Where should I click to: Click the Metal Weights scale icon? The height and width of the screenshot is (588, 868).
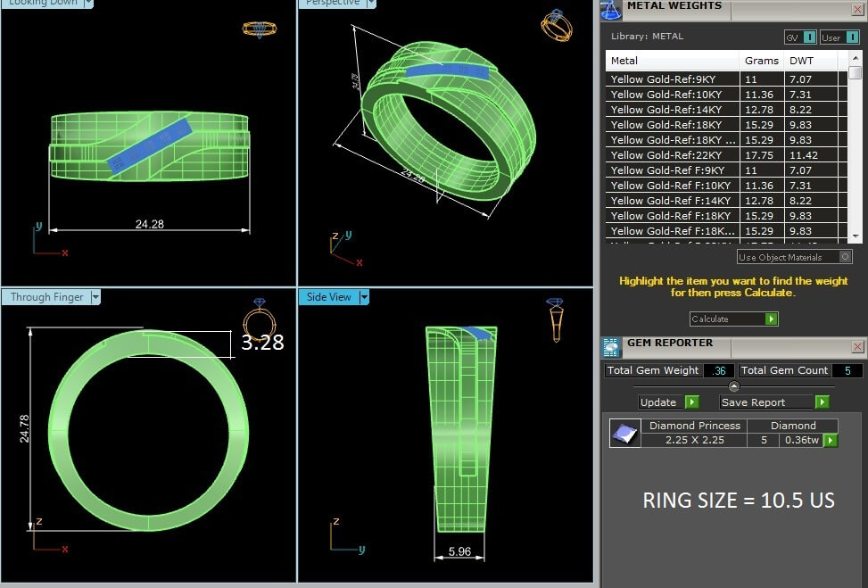pos(610,9)
